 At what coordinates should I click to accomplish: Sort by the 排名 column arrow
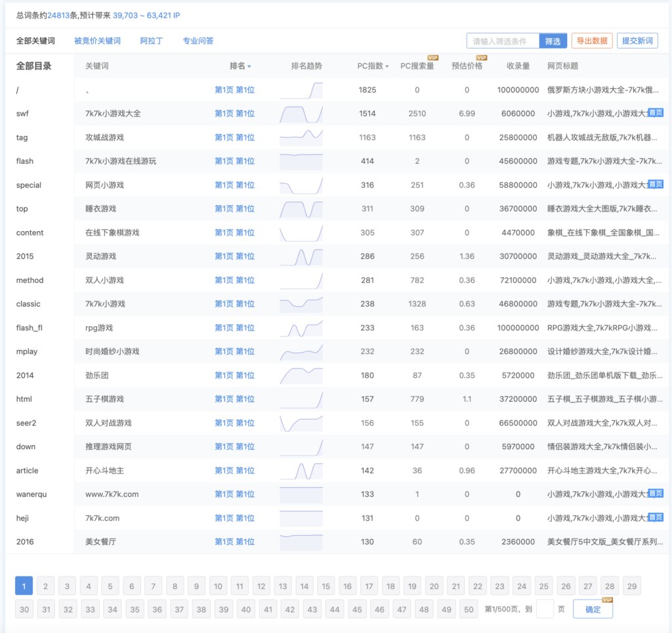click(249, 66)
